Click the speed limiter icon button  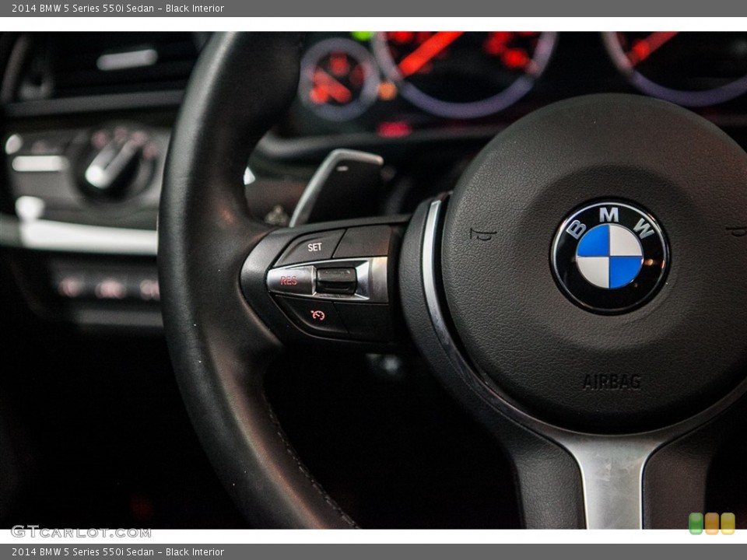click(x=316, y=315)
